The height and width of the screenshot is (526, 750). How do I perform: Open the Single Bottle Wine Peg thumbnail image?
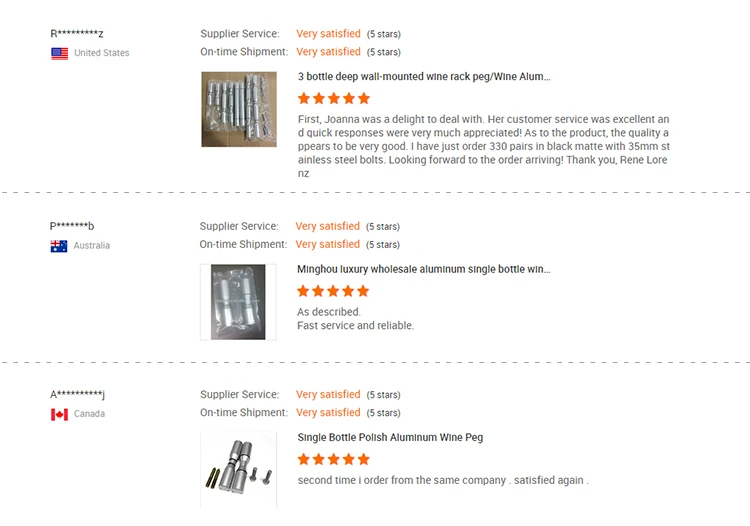(238, 470)
